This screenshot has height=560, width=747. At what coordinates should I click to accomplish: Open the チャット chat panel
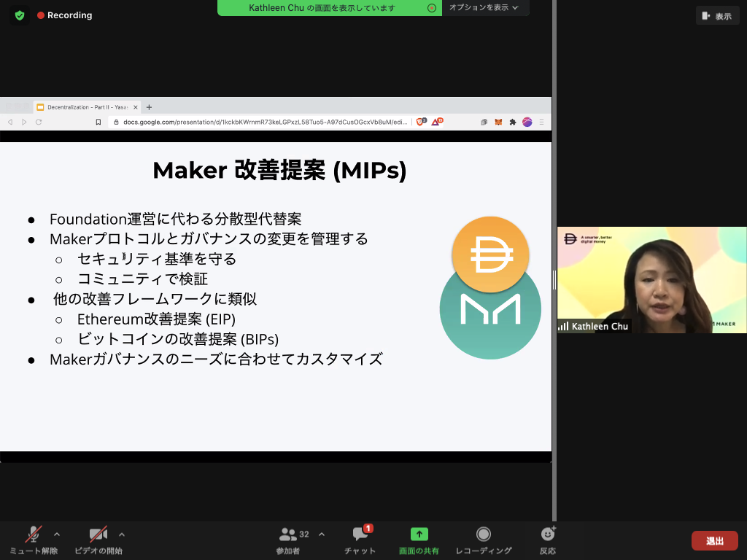point(360,540)
